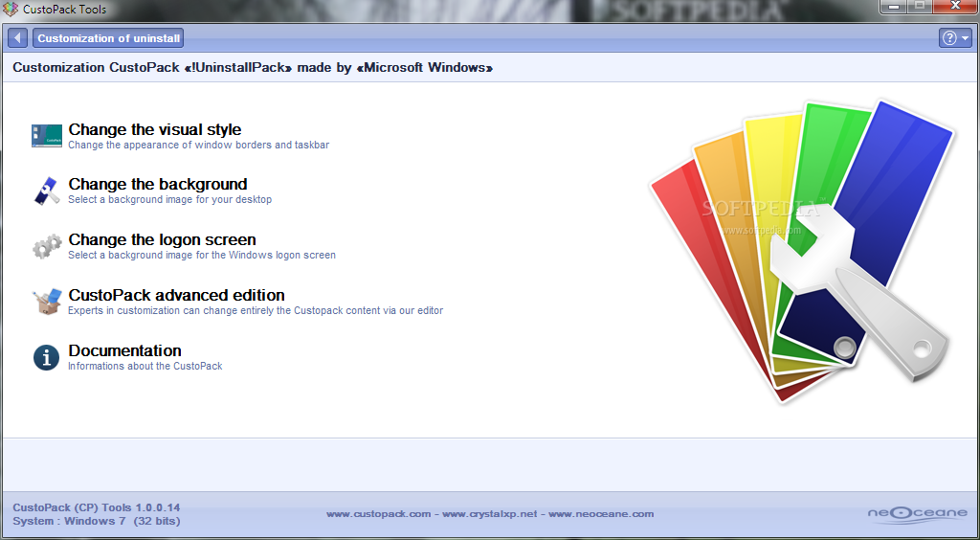Click the advanced edition package icon
The image size is (980, 540).
[x=47, y=302]
